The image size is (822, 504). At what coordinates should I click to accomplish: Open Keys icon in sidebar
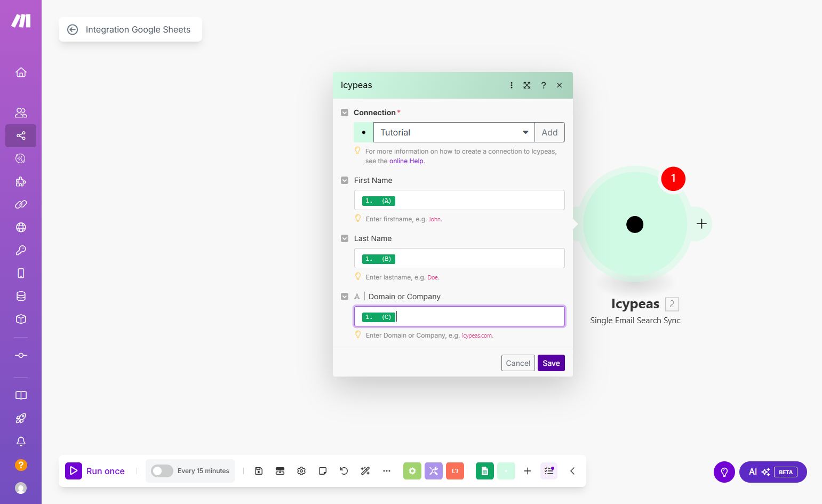pyautogui.click(x=21, y=250)
